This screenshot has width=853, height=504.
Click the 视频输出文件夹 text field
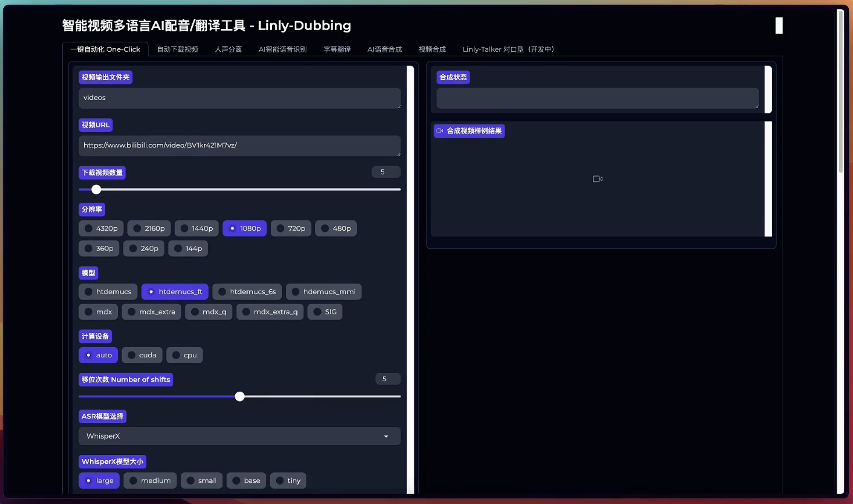click(x=240, y=98)
